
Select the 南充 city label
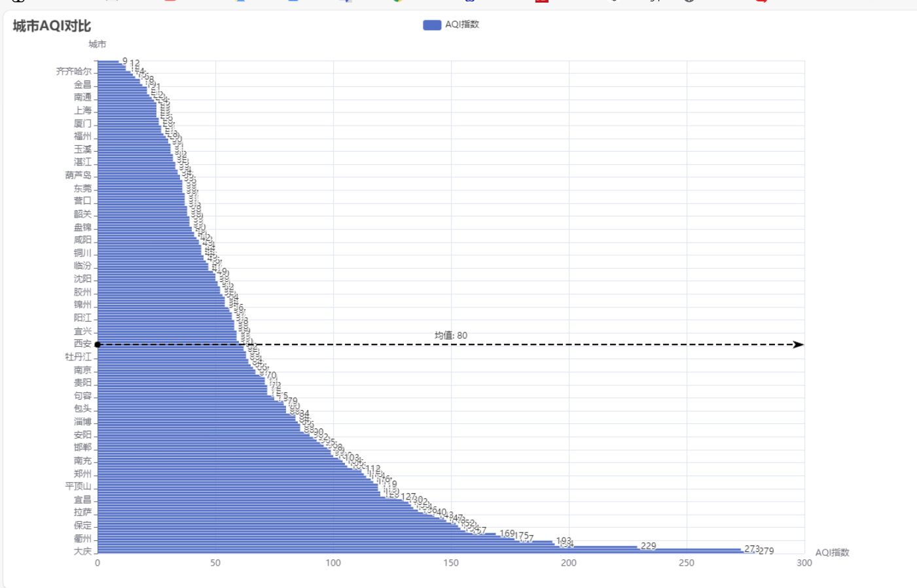point(83,460)
